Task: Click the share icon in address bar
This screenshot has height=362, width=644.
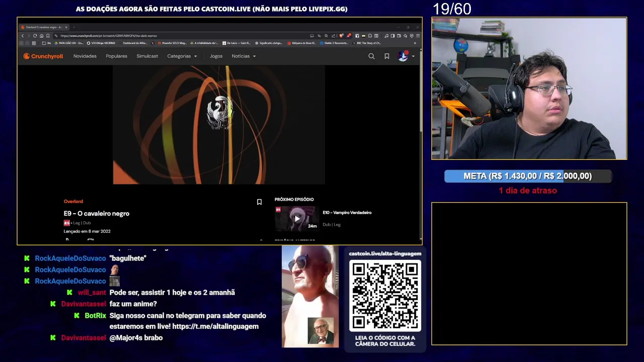Action: [x=333, y=36]
